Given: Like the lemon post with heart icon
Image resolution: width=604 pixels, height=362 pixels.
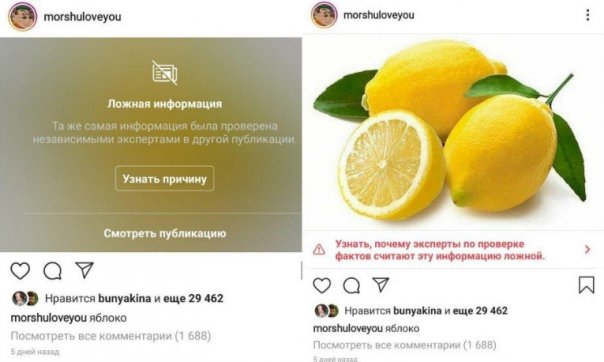Looking at the screenshot, I should (x=322, y=285).
